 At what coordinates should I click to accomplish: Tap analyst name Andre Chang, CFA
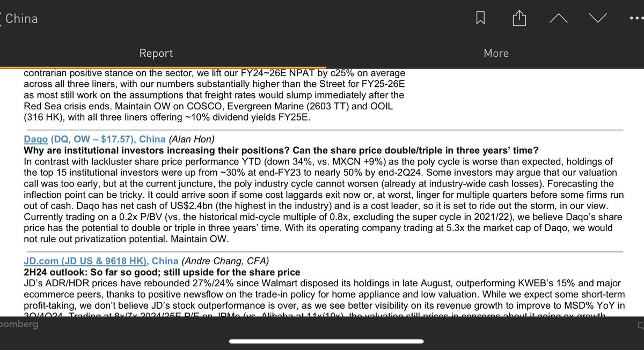(225, 261)
